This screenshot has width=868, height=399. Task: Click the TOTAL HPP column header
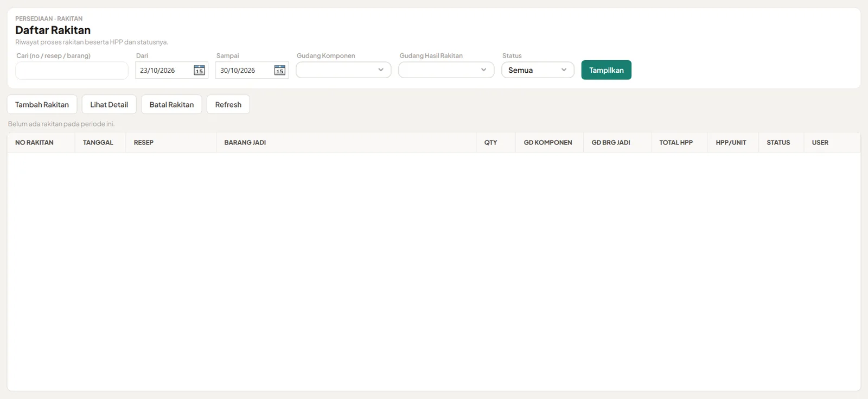679,143
